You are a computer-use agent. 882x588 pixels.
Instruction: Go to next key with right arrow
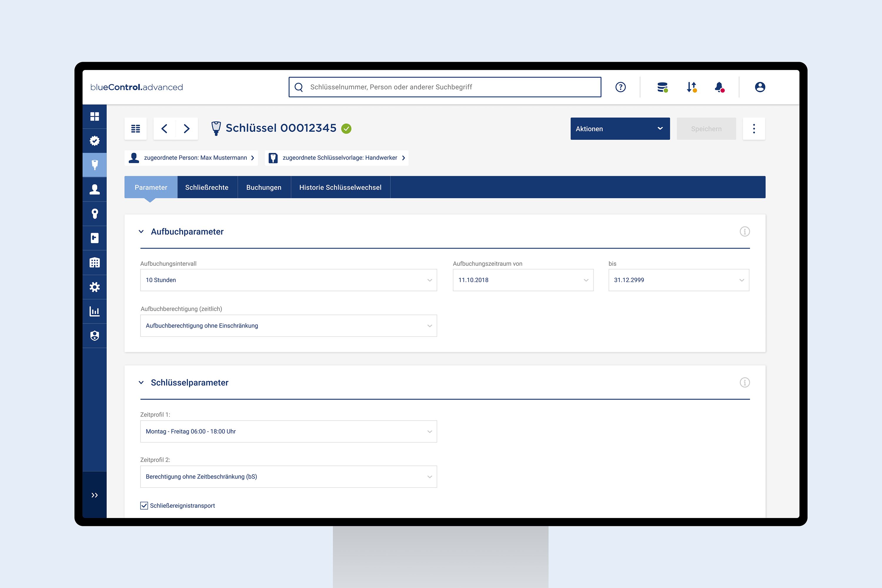[186, 129]
